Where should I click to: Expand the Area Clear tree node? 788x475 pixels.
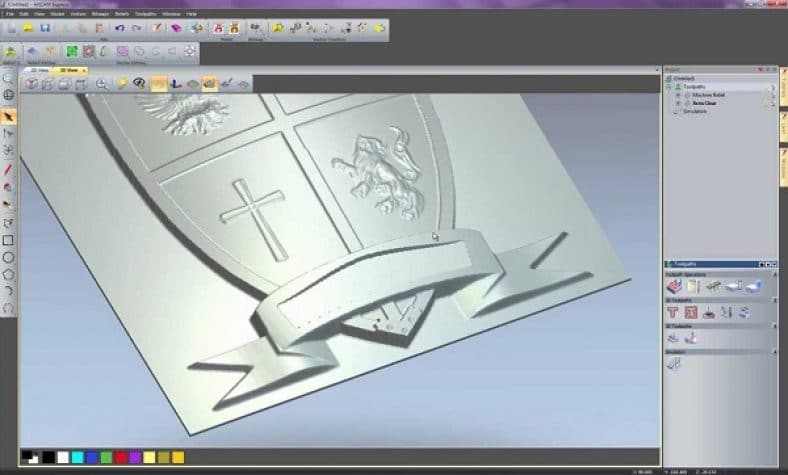coord(678,103)
